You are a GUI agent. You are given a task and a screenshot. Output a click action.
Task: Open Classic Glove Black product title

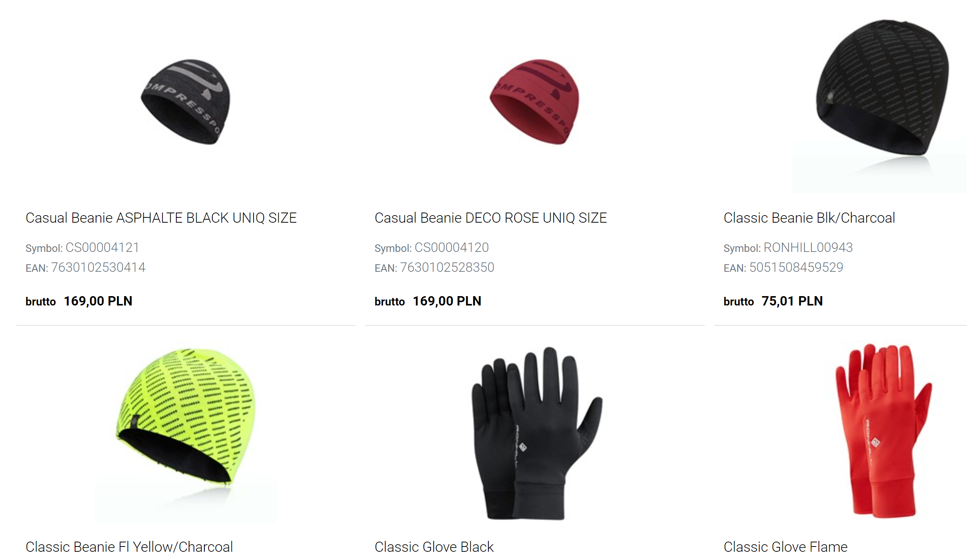click(x=434, y=547)
